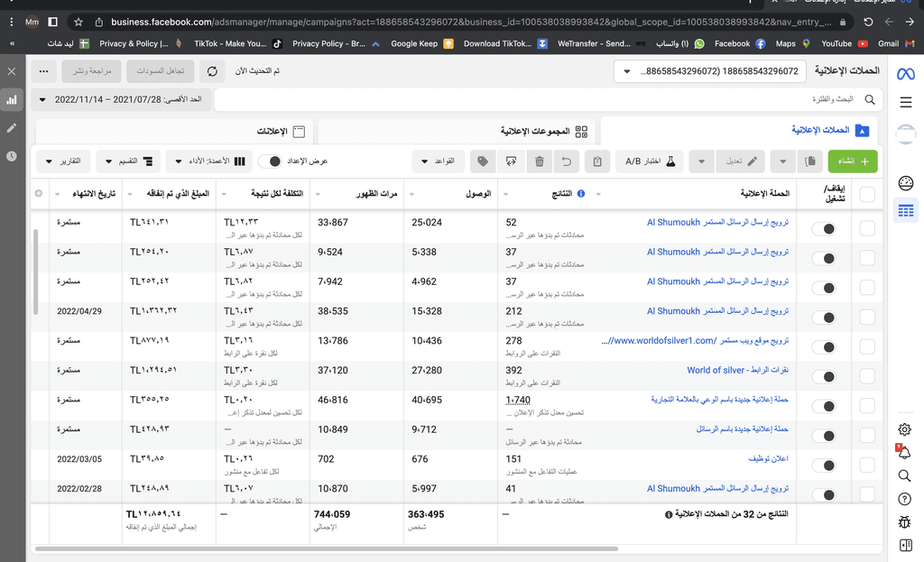Close the left panel with X
This screenshot has width=924, height=562.
pyautogui.click(x=11, y=71)
